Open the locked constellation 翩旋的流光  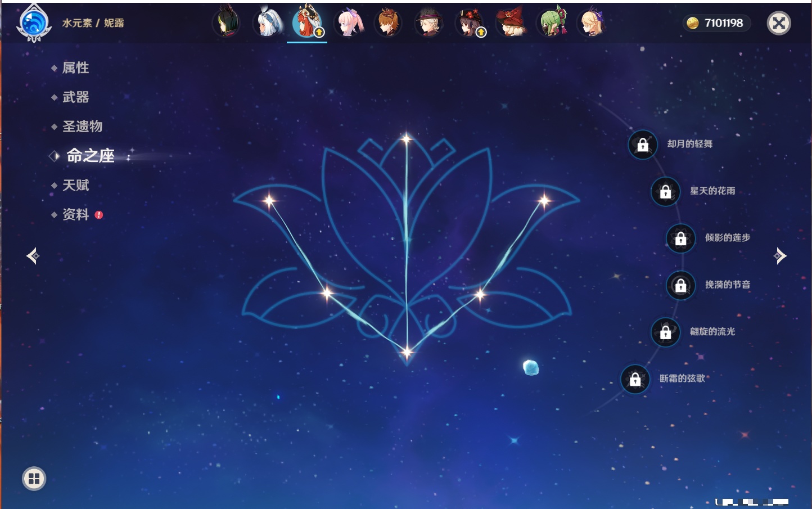click(x=665, y=332)
